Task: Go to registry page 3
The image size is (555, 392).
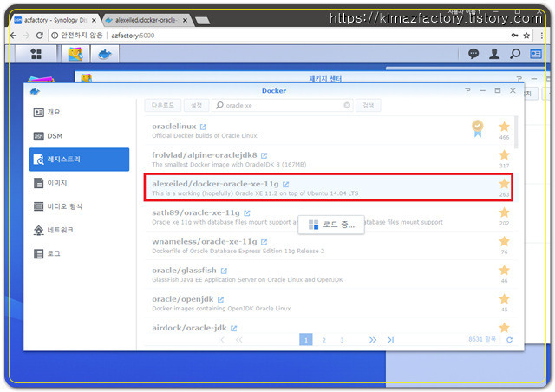Action: (x=342, y=340)
